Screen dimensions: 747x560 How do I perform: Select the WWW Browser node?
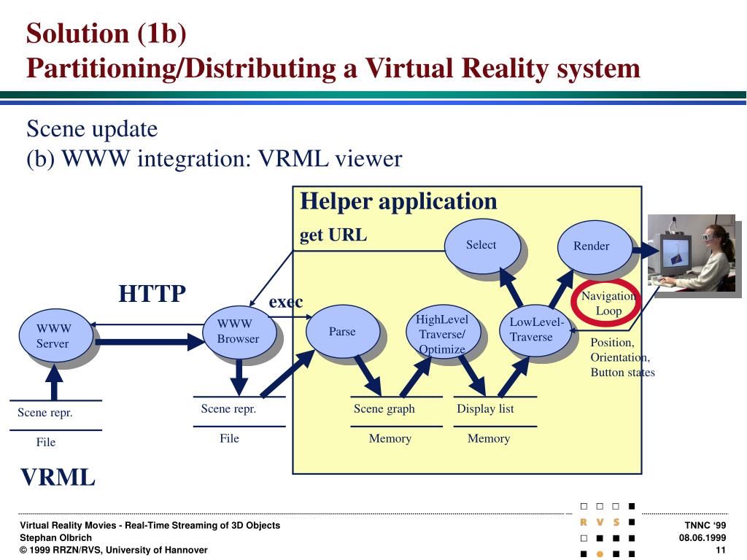[x=239, y=332]
